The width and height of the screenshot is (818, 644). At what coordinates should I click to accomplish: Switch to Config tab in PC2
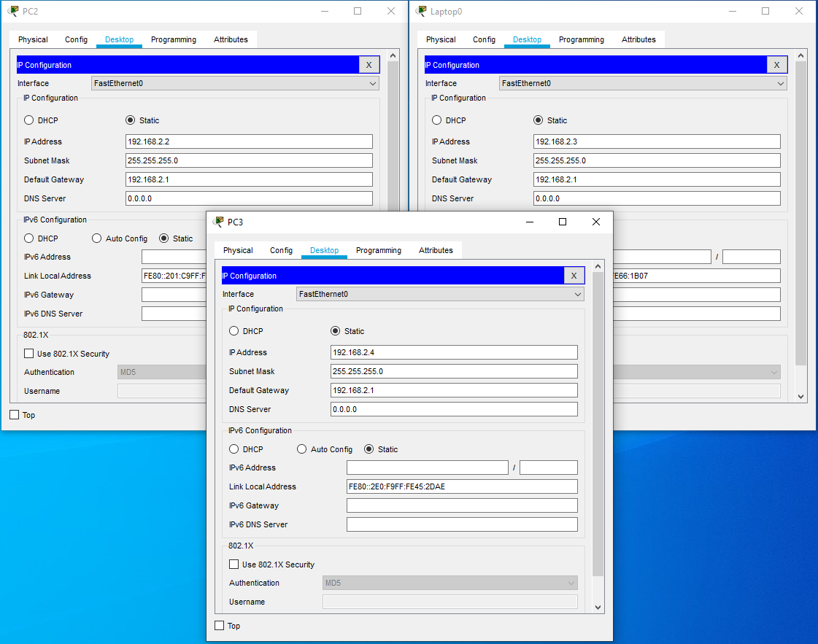click(x=76, y=39)
